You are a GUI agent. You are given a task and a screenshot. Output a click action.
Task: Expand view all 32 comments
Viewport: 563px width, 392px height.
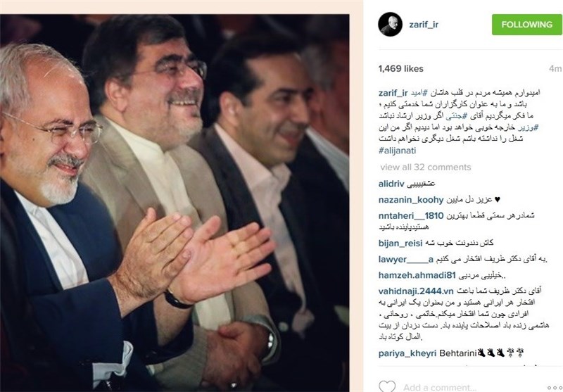426,167
